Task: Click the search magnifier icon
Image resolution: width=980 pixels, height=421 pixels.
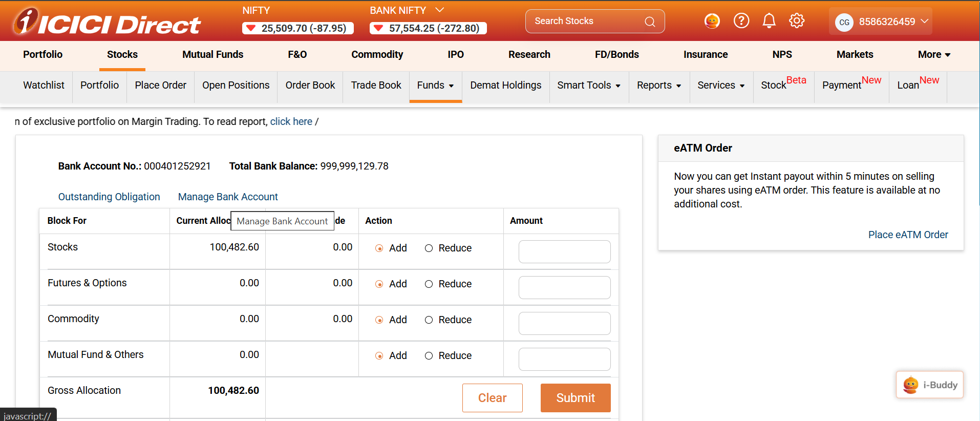Action: pos(650,22)
